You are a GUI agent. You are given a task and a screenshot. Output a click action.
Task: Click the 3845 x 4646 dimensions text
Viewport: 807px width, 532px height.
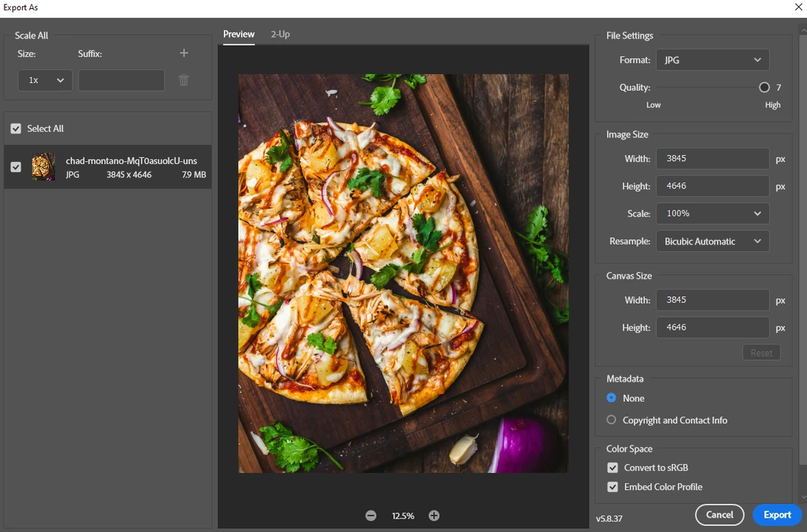point(129,175)
